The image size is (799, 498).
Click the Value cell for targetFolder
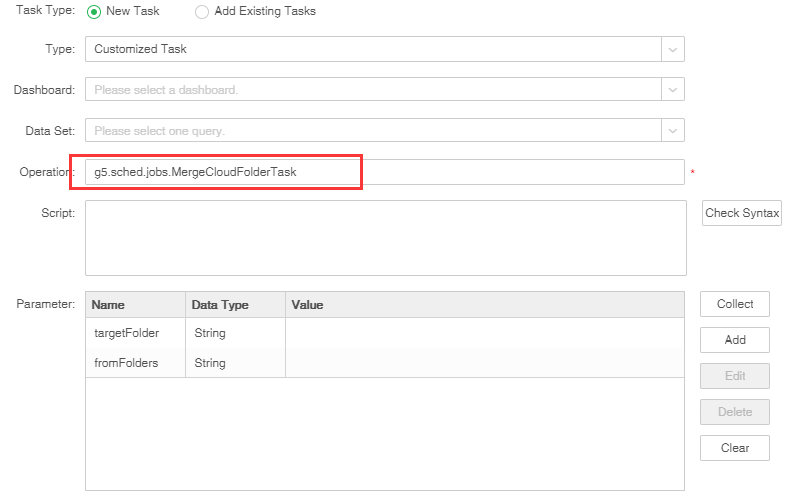click(x=484, y=333)
